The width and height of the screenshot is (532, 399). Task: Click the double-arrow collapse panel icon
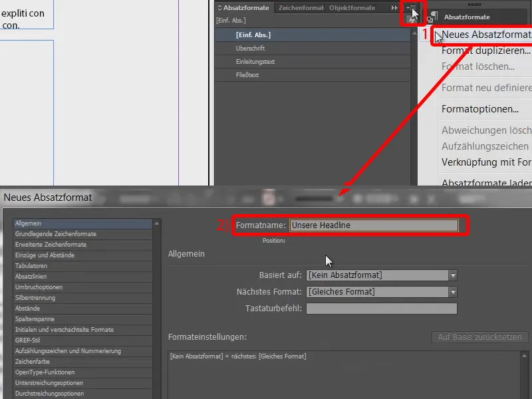click(x=394, y=7)
